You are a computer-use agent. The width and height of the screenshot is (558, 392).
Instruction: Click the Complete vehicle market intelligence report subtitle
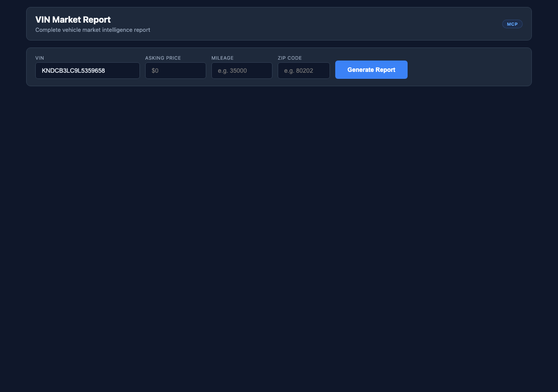92,30
